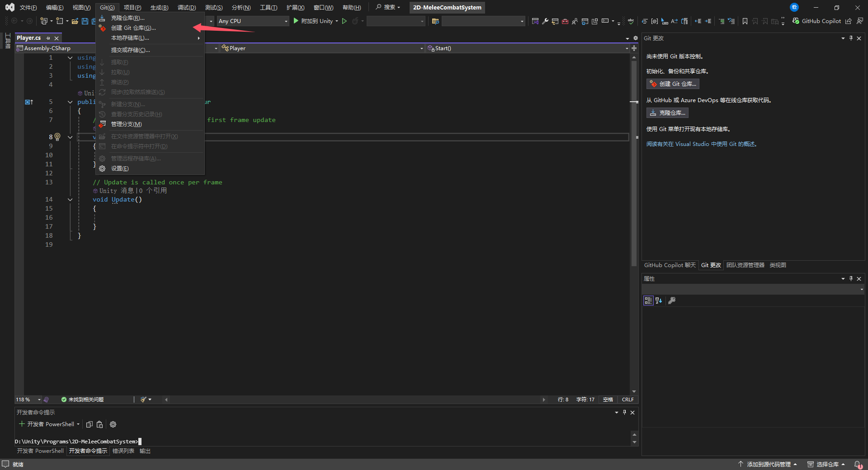
Task: Click alphabetical sort icon in Properties panel
Action: 659,301
